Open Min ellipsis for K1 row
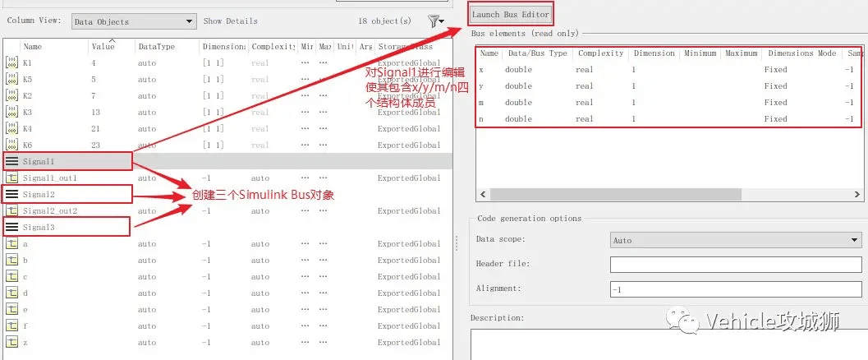The width and height of the screenshot is (868, 360). point(305,62)
